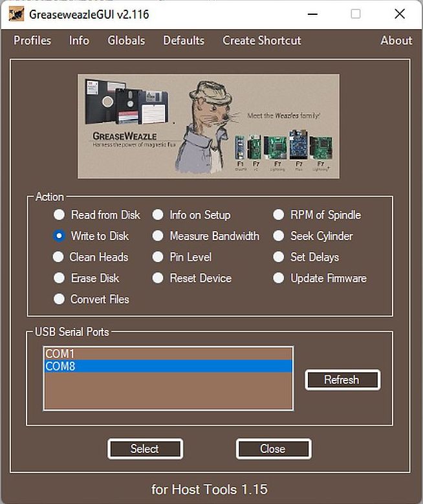Image resolution: width=423 pixels, height=504 pixels.
Task: Select Info on Setup radio button
Action: (158, 215)
